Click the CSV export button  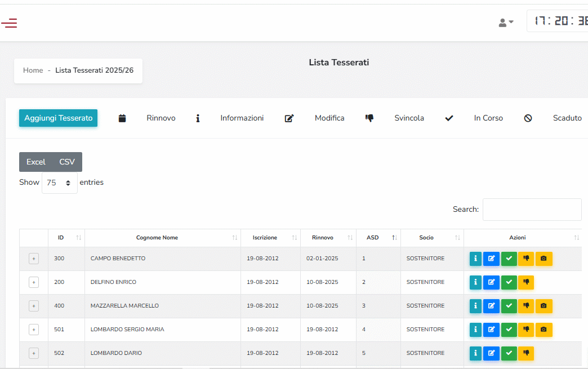[x=67, y=162]
